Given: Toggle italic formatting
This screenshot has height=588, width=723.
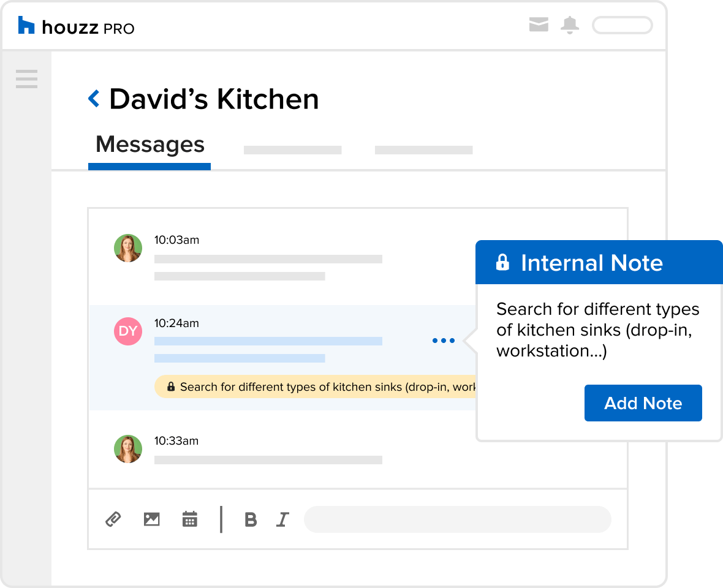Looking at the screenshot, I should click(x=282, y=519).
